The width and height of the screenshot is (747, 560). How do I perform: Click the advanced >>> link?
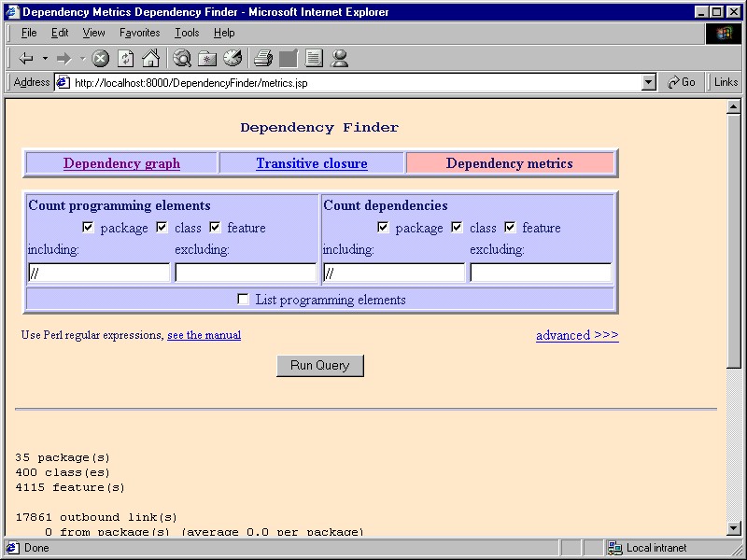tap(577, 335)
